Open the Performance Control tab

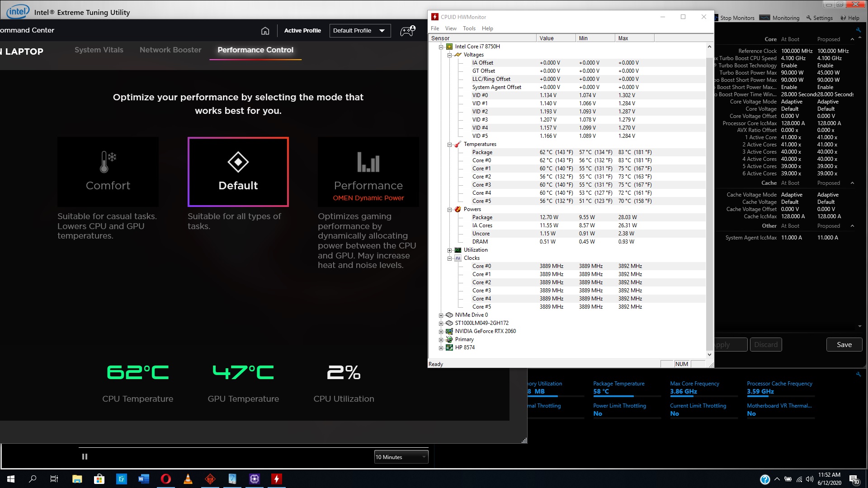255,50
